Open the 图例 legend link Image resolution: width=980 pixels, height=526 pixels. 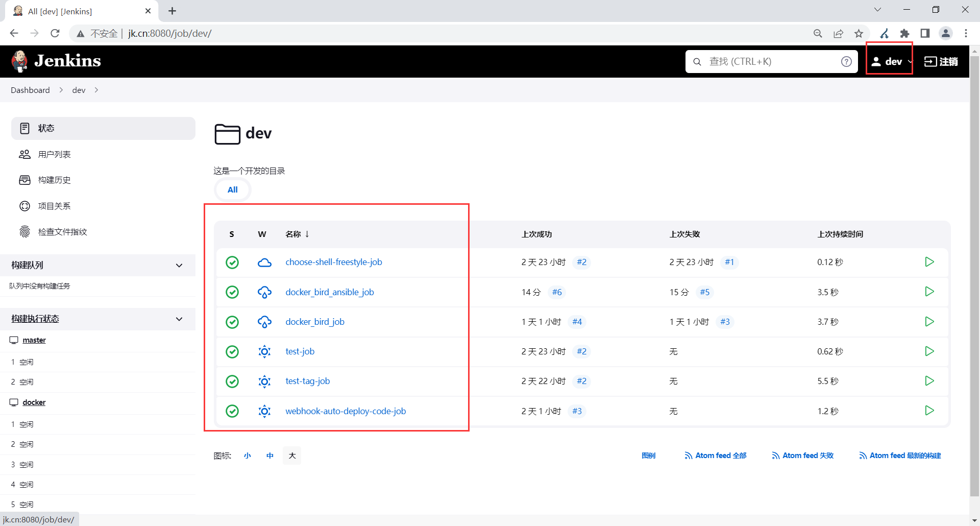[x=649, y=456]
